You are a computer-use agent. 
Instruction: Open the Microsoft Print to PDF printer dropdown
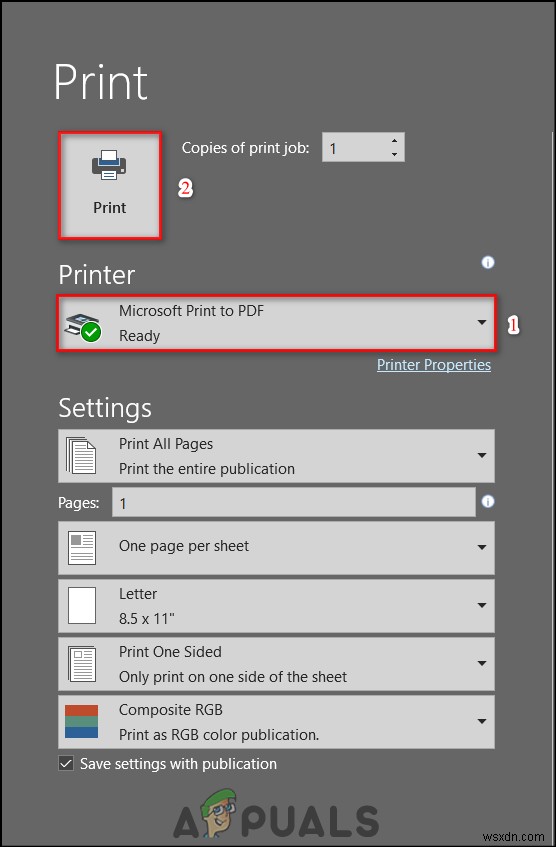point(276,323)
